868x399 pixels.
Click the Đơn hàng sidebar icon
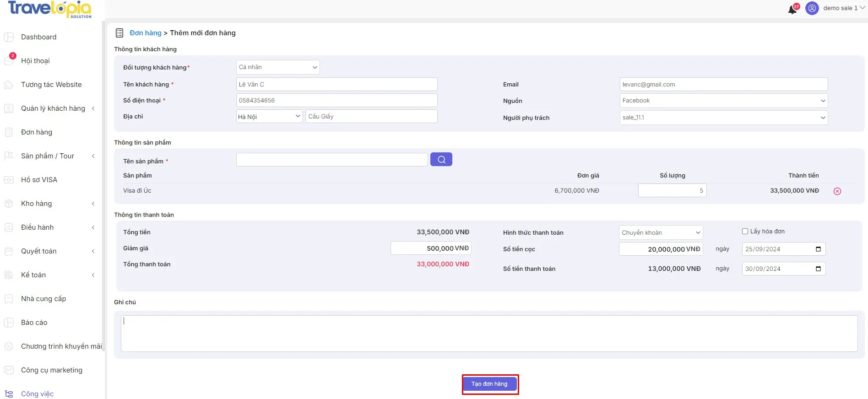point(9,132)
